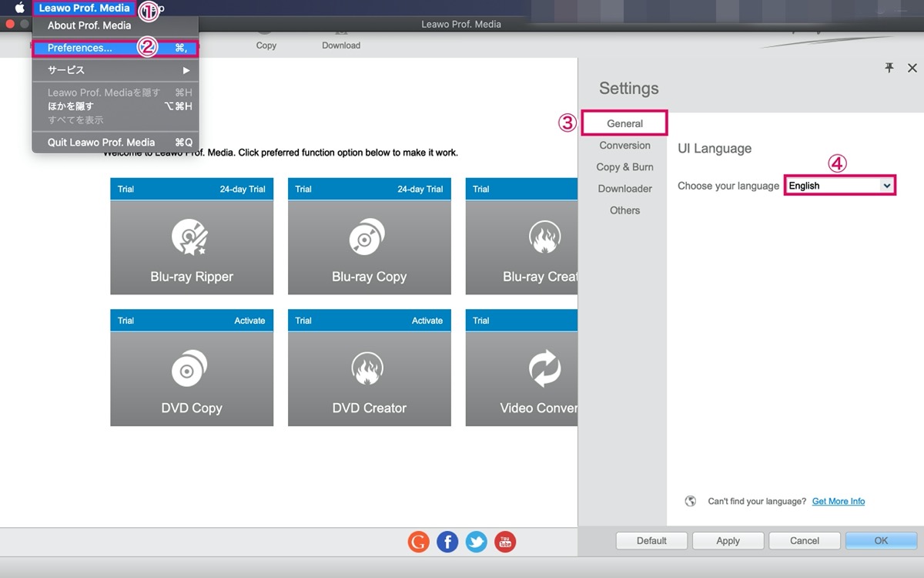Follow the Get More Info link
The height and width of the screenshot is (578, 924).
(839, 501)
